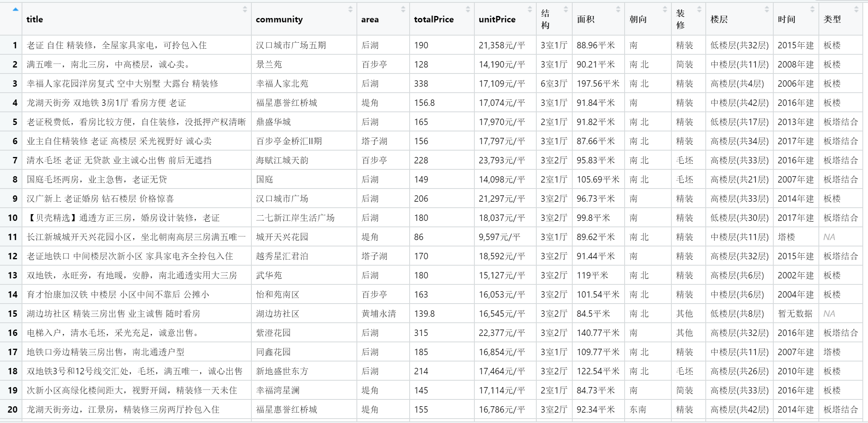Click the sort arrows in the 朝向 column
The image size is (868, 423).
click(x=665, y=9)
